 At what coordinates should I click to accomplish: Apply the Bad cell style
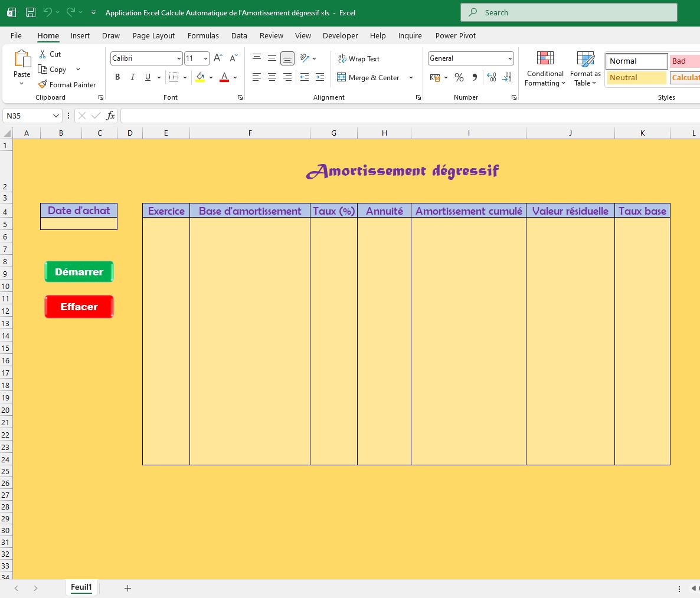point(685,61)
